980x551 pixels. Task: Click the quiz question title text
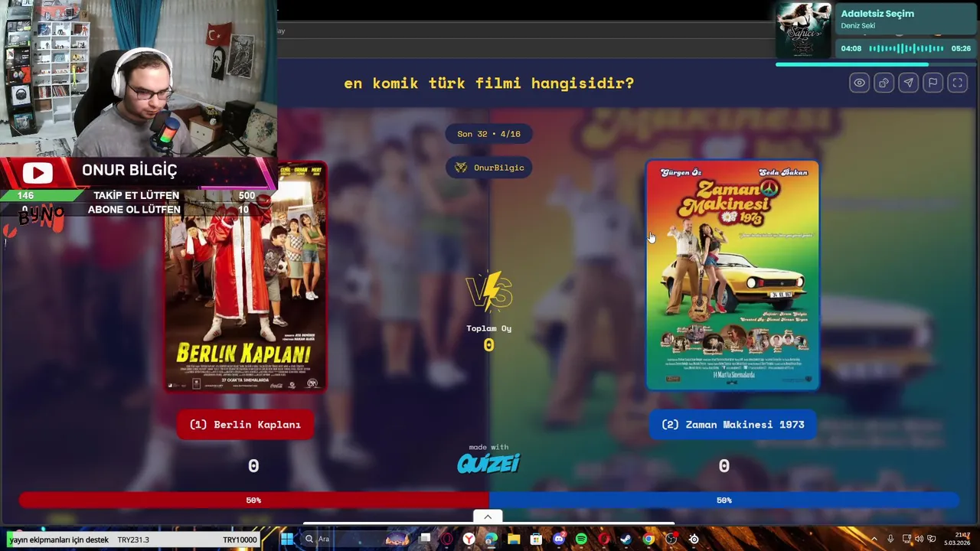pos(488,83)
